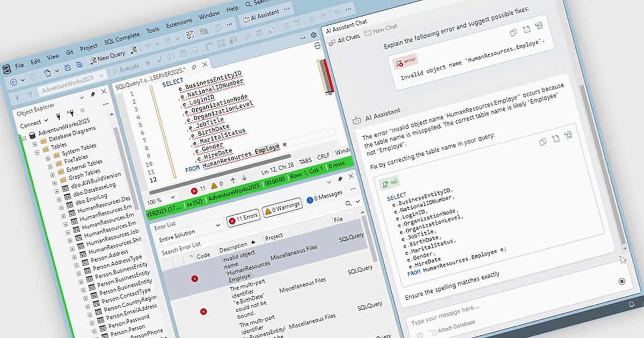Click the Save All icon
This screenshot has width=644, height=338.
pos(79,64)
